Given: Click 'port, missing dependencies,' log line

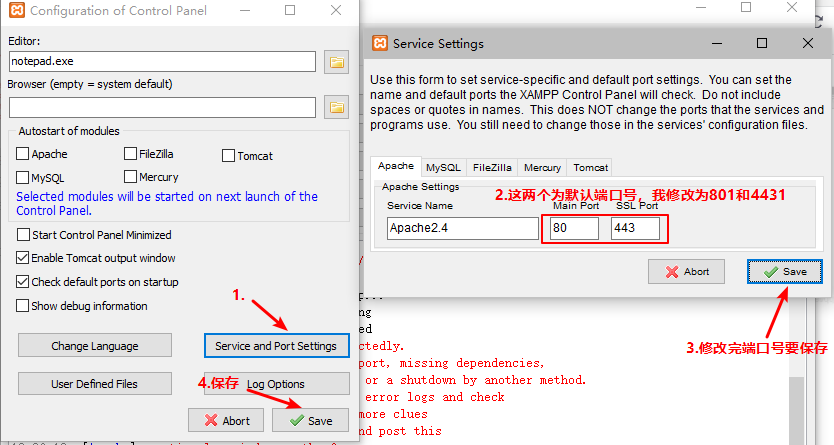Looking at the screenshot, I should click(452, 363).
